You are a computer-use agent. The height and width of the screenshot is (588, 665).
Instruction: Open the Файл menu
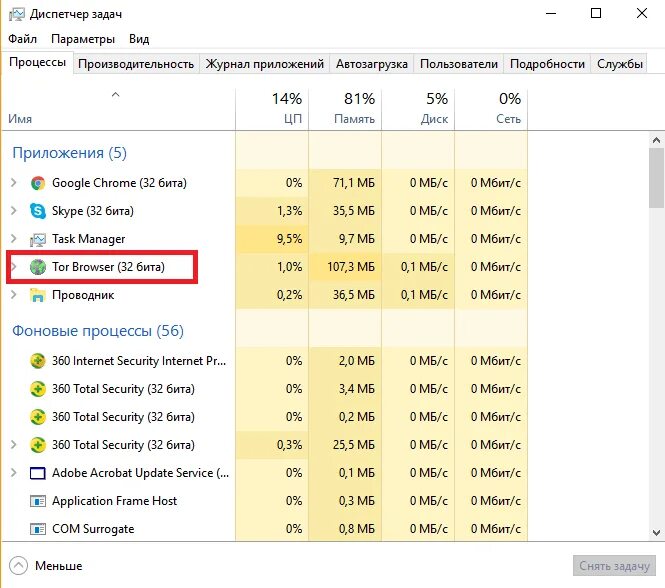(x=22, y=39)
